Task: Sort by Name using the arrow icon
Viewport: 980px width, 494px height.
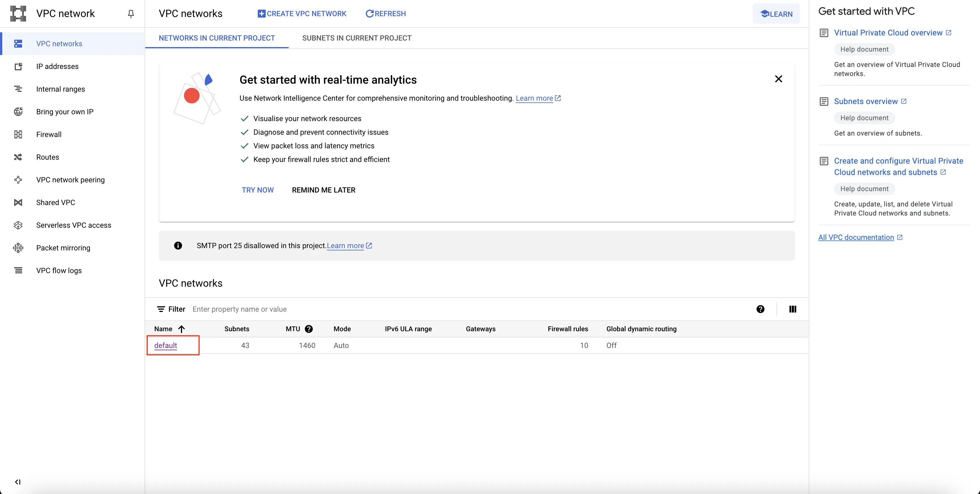Action: click(x=181, y=329)
